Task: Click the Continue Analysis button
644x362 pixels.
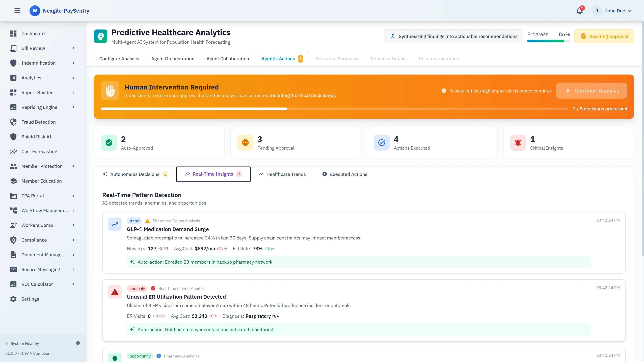Action: point(592,91)
